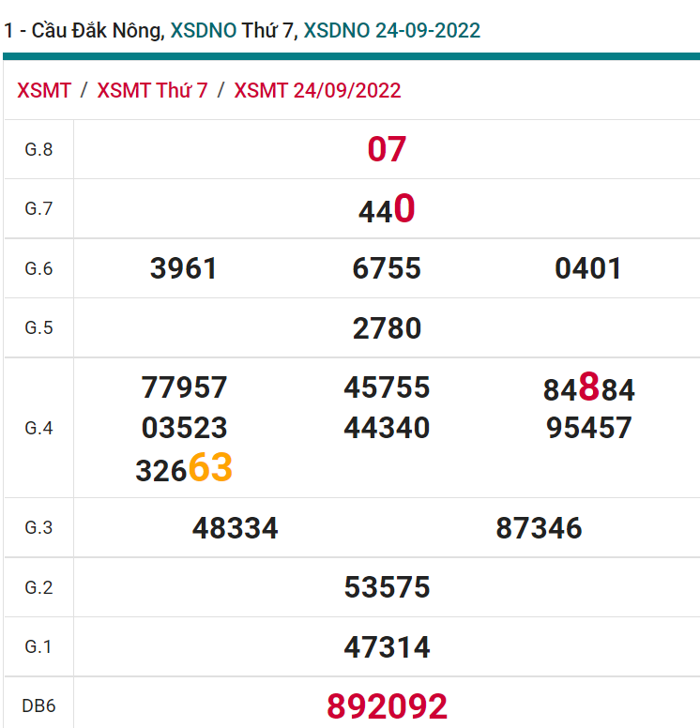Click the G.1 number 47314

(x=387, y=647)
